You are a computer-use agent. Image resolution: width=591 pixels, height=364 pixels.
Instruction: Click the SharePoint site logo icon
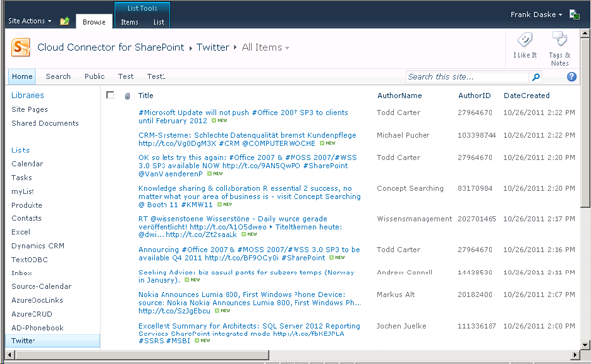21,47
